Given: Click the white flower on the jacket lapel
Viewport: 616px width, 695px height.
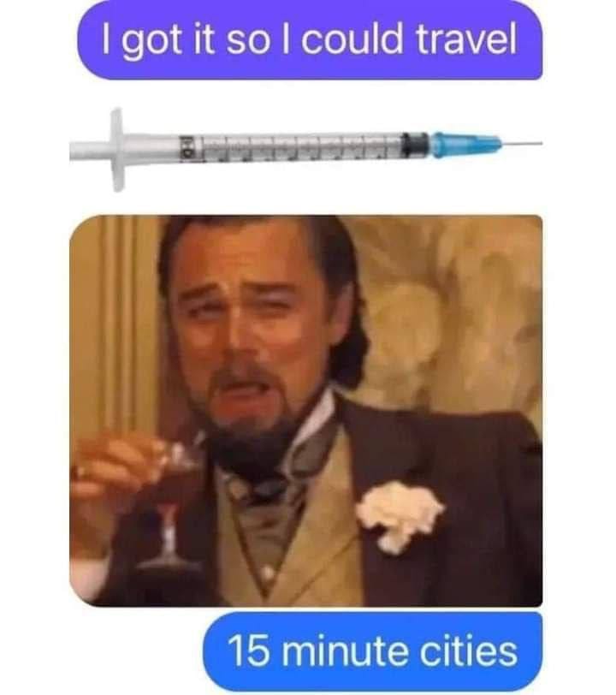Looking at the screenshot, I should (400, 516).
